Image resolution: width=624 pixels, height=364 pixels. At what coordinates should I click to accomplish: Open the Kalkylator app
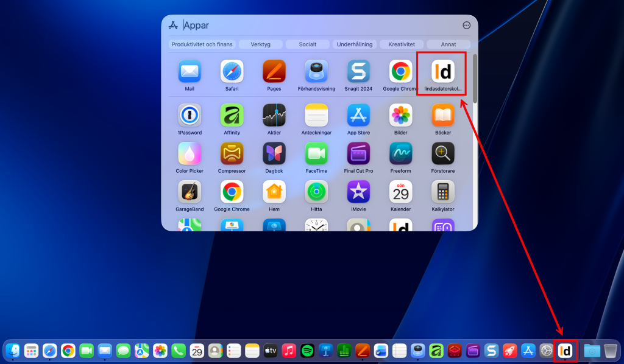pyautogui.click(x=442, y=192)
